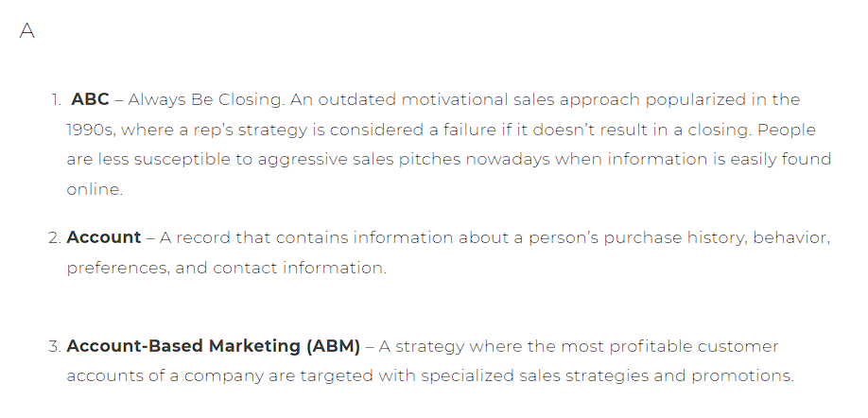Click the list number "2."
Screen dimensions: 868x418
[x=55, y=238]
